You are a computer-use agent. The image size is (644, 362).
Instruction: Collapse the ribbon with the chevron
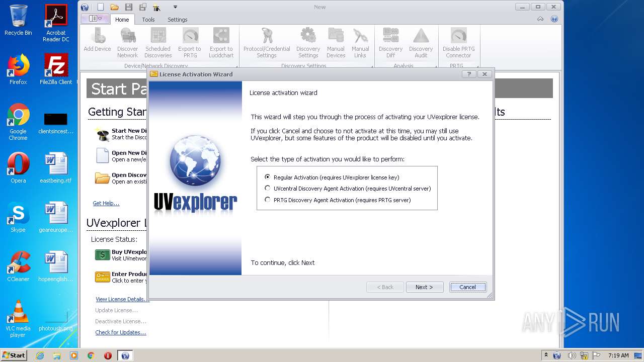[540, 19]
